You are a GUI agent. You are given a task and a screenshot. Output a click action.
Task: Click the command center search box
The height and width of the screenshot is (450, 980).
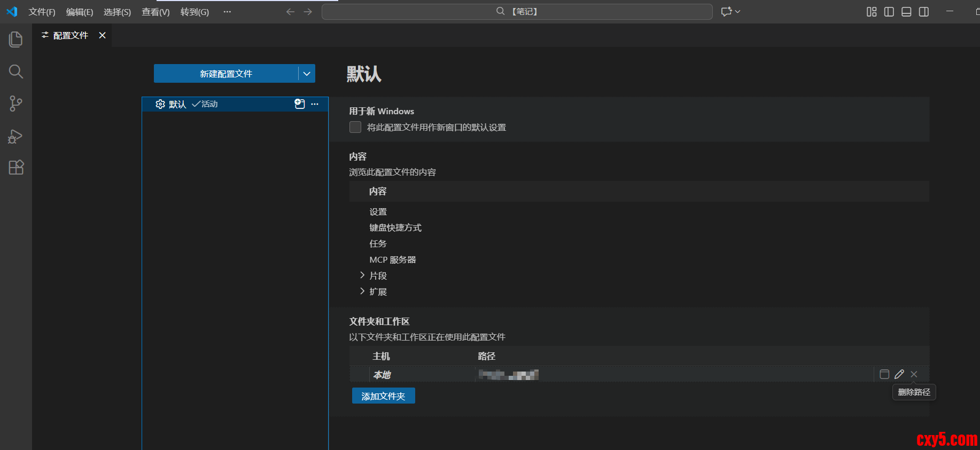point(517,12)
